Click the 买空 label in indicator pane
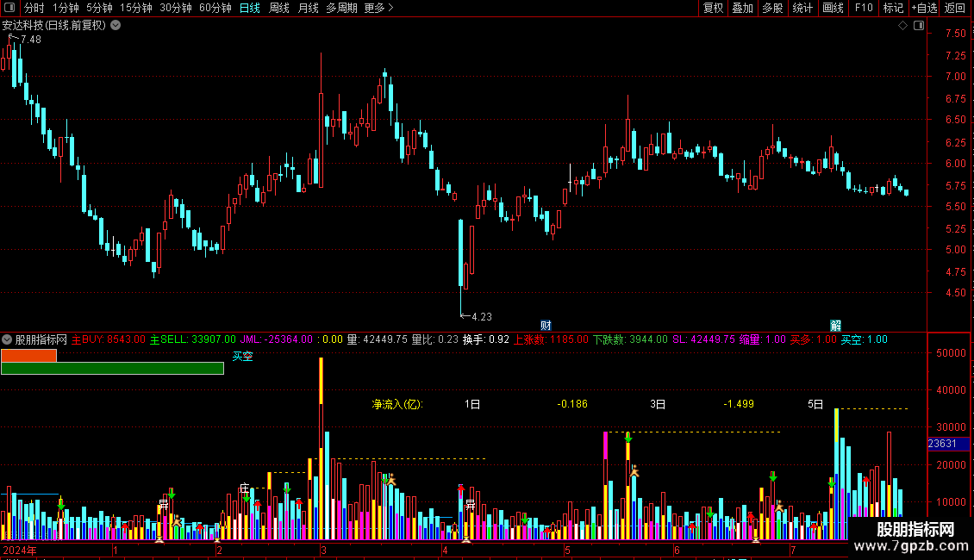The width and height of the screenshot is (974, 560). [x=243, y=357]
